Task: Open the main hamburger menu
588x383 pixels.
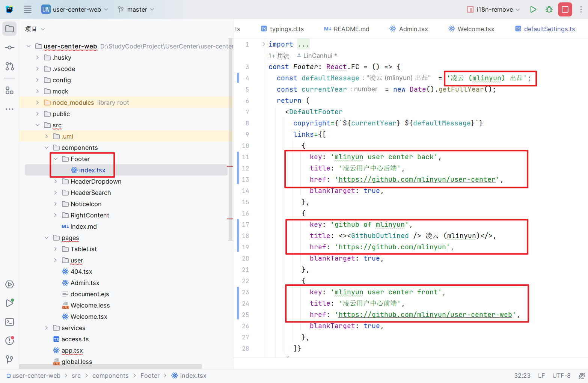Action: 28,9
